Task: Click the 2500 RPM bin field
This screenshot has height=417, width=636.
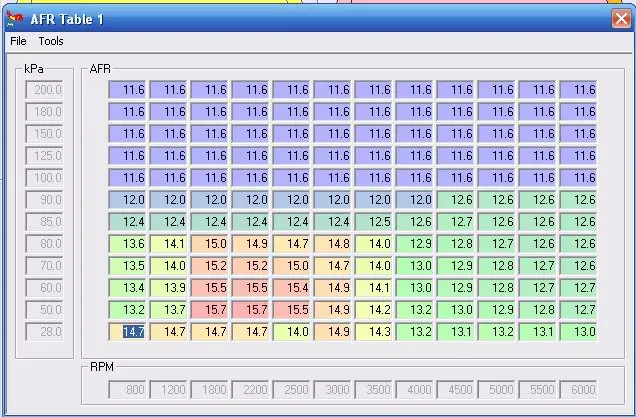Action: point(292,389)
